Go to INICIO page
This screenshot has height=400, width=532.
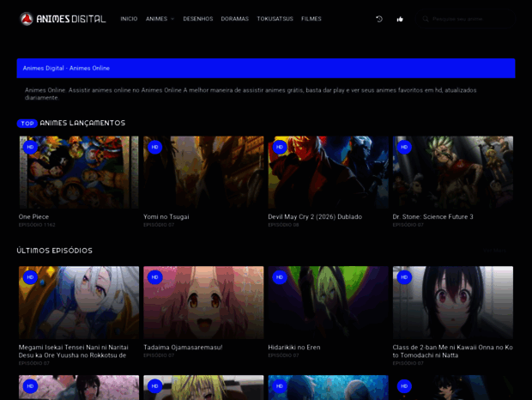pos(129,19)
